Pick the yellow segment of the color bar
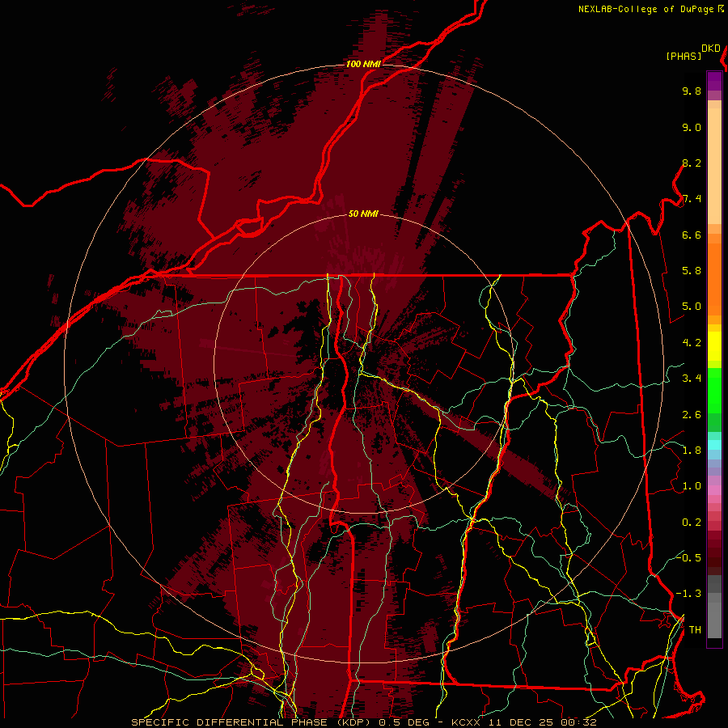 point(714,346)
